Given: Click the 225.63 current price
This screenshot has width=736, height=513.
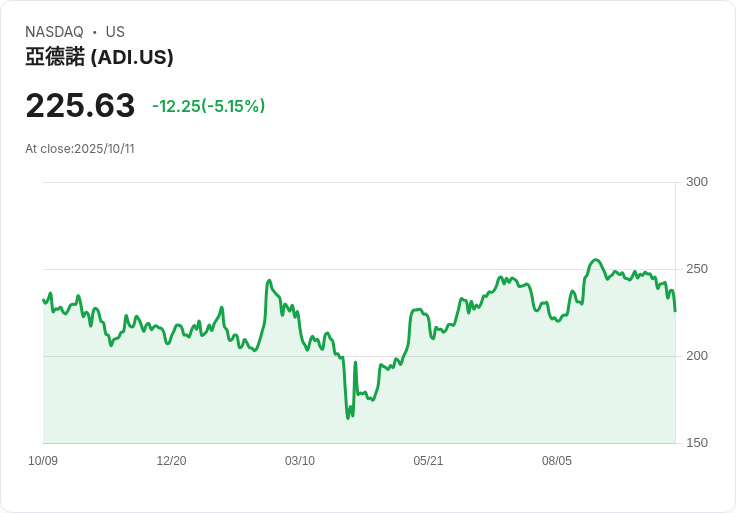Looking at the screenshot, I should (x=80, y=106).
